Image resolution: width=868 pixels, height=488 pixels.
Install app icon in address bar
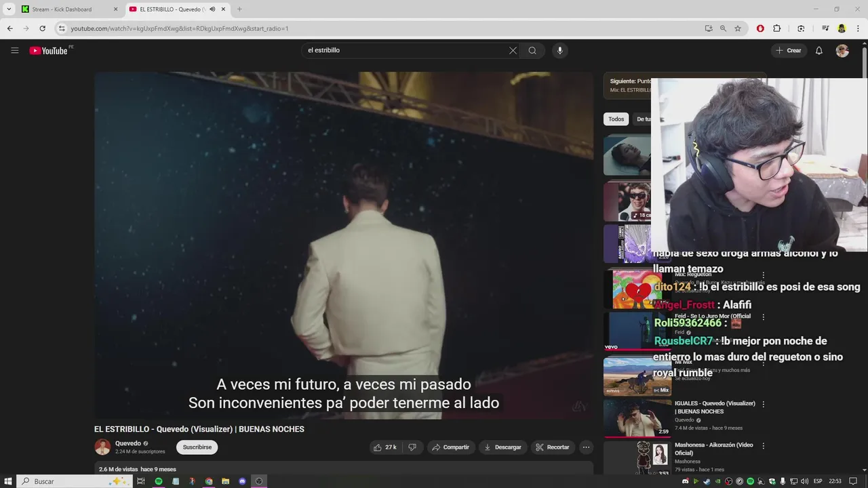[709, 28]
